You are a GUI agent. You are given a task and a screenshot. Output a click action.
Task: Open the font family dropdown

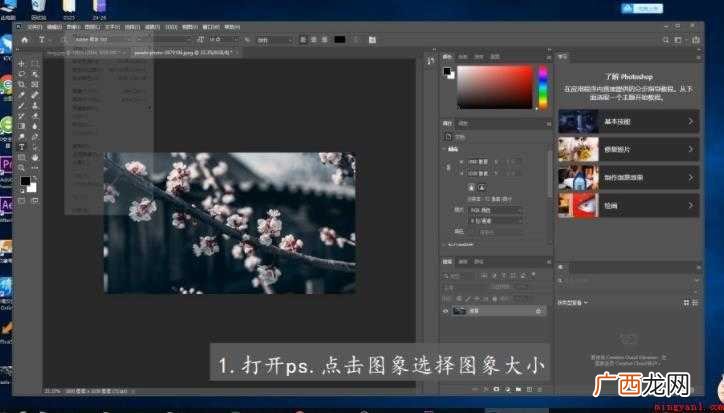point(100,40)
